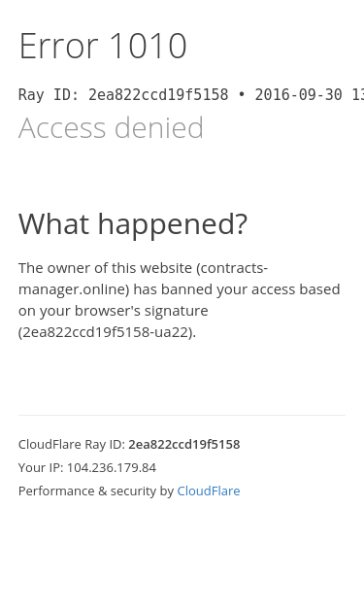
Task: Click the word 'happened?' in heading
Action: pyautogui.click(x=173, y=224)
